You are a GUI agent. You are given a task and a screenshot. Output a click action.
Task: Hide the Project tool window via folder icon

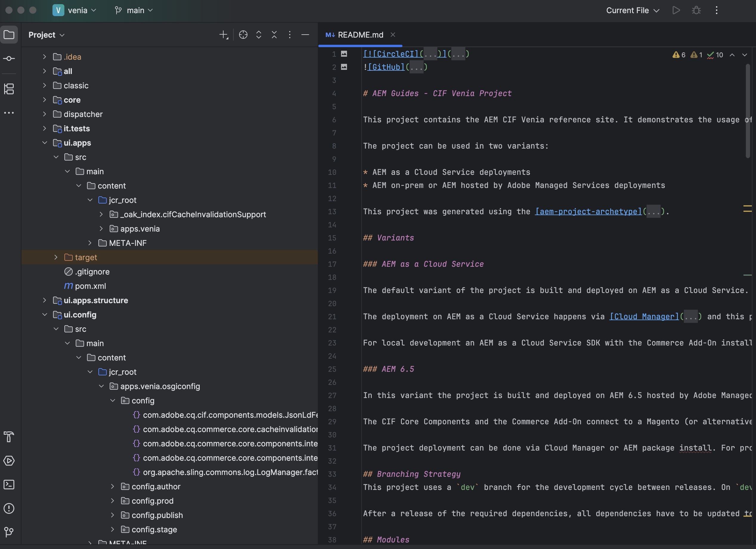pyautogui.click(x=9, y=35)
